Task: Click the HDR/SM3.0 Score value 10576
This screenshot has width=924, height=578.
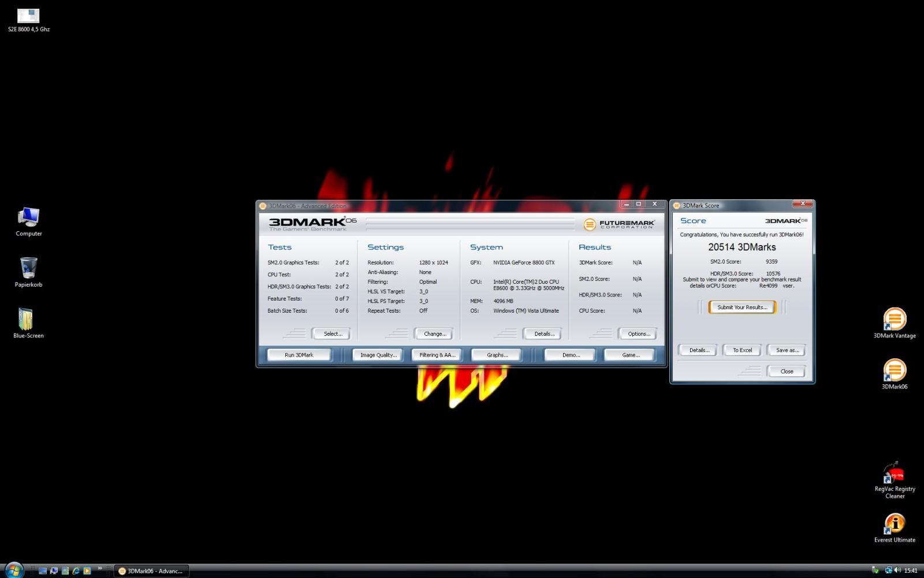Action: pyautogui.click(x=773, y=273)
